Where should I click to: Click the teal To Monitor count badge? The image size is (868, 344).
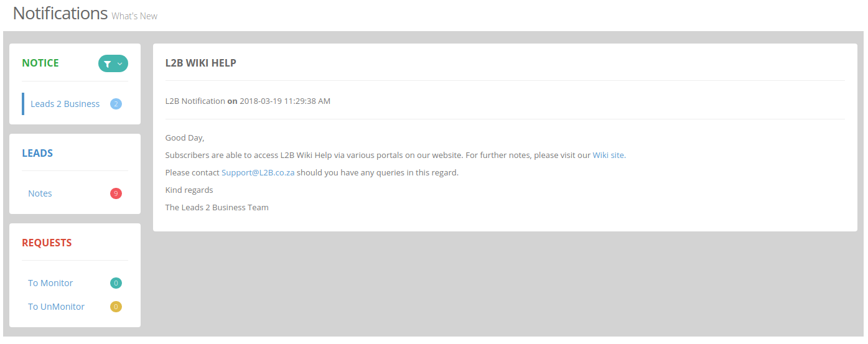pos(116,283)
